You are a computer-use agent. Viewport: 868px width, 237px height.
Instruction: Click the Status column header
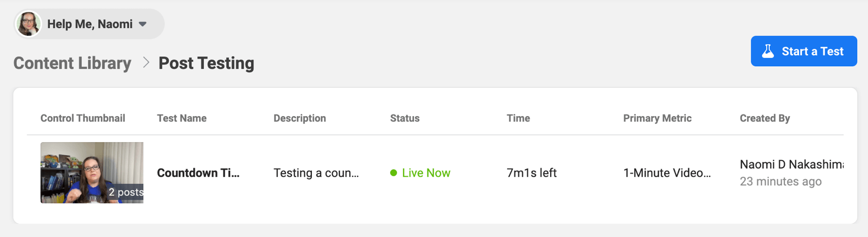click(x=405, y=118)
